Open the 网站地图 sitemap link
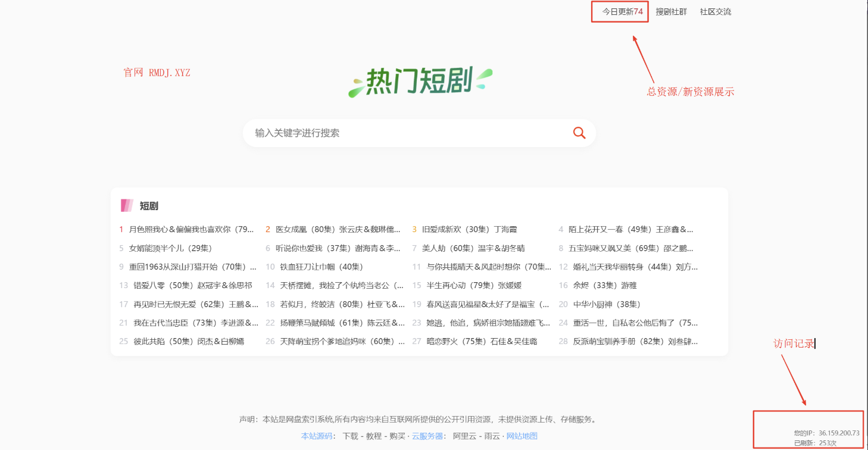Viewport: 868px width, 450px height. pyautogui.click(x=521, y=435)
